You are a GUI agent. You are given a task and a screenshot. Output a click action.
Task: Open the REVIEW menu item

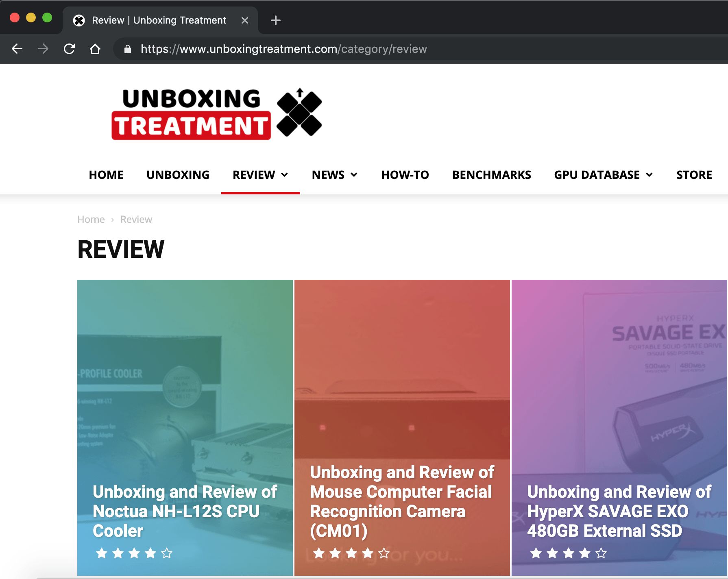tap(254, 175)
